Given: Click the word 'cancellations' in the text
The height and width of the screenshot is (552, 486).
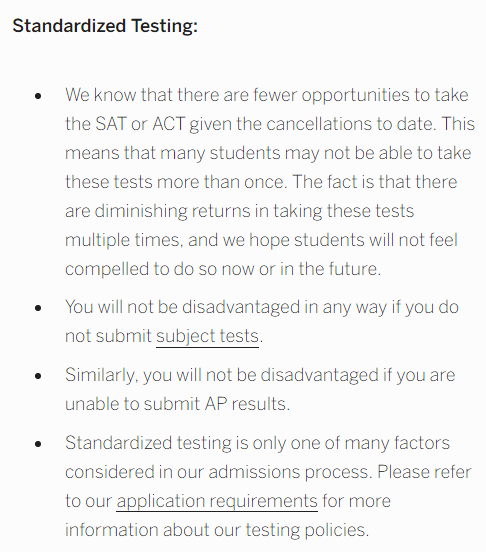Looking at the screenshot, I should (319, 124).
